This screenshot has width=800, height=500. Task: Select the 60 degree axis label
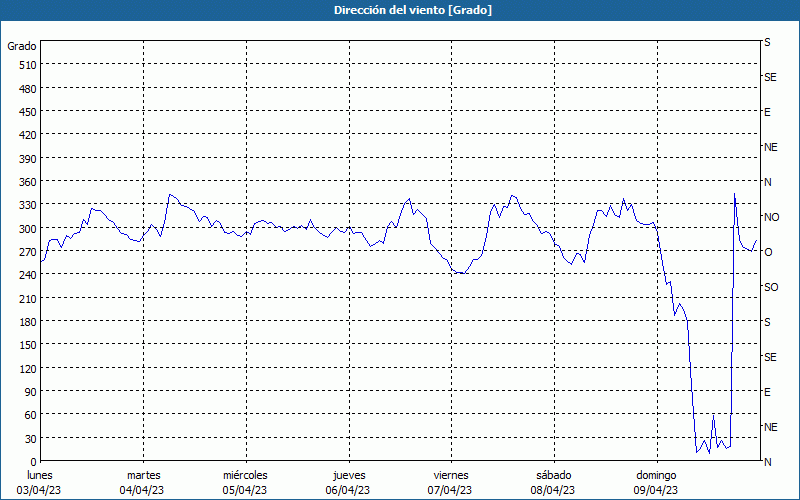31,415
